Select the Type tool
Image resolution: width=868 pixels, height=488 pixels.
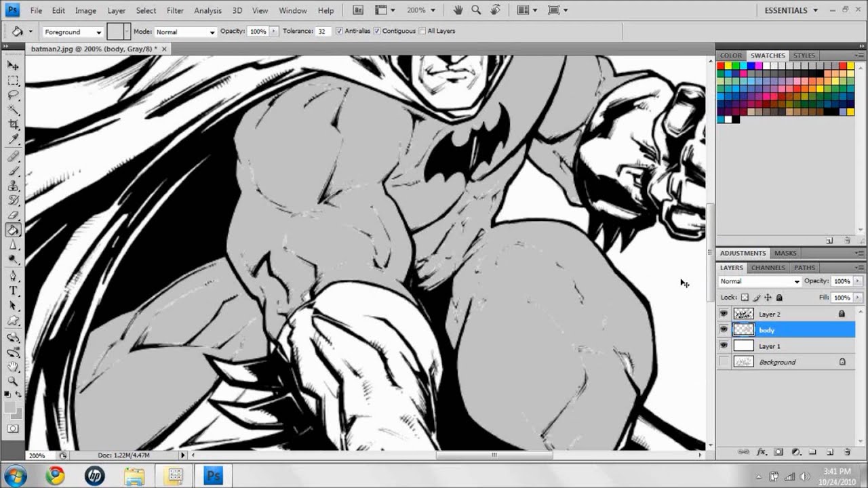[x=13, y=291]
